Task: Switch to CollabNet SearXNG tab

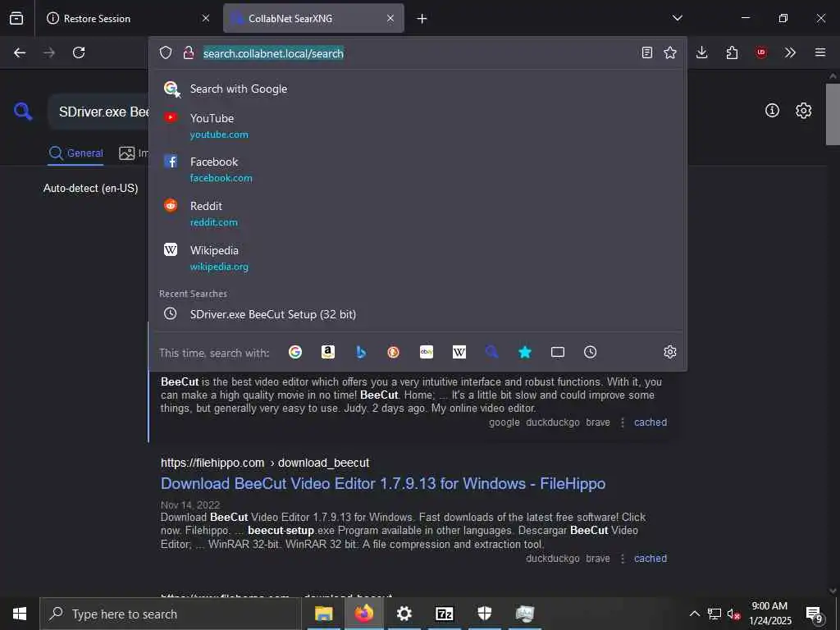Action: click(x=313, y=18)
